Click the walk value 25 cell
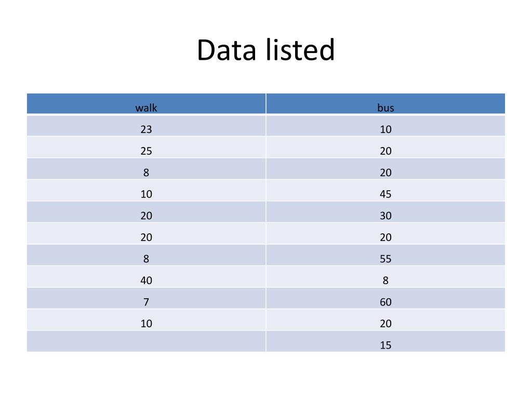The image size is (532, 399). click(x=146, y=148)
